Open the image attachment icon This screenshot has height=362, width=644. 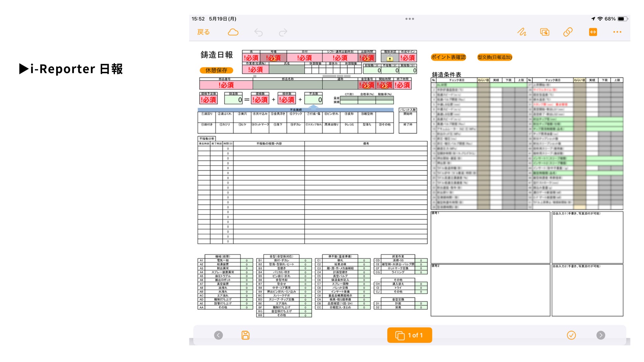coord(545,32)
